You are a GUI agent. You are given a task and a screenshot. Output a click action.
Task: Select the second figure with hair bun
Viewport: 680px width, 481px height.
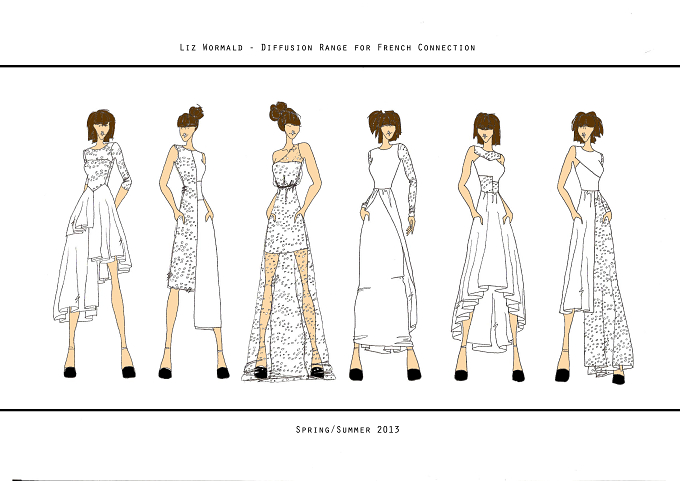pos(193,242)
